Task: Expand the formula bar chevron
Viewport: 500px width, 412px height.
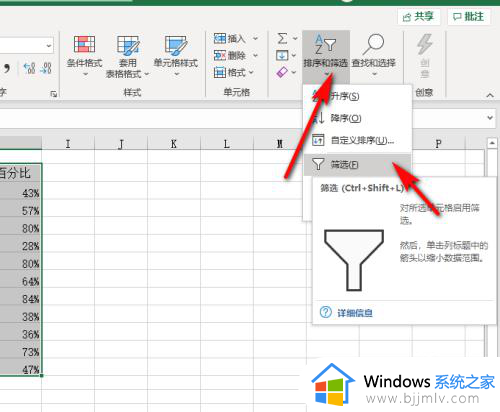Action: point(490,118)
